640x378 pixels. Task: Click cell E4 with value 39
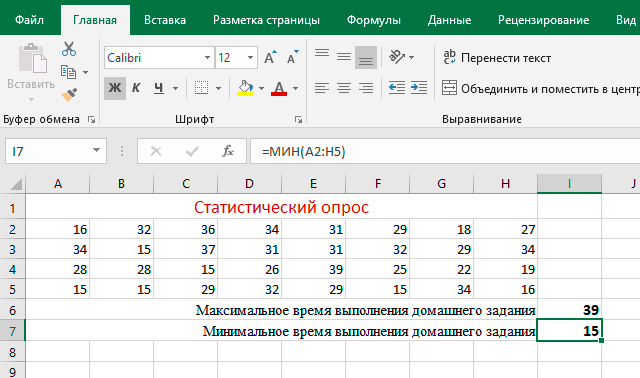pos(313,269)
